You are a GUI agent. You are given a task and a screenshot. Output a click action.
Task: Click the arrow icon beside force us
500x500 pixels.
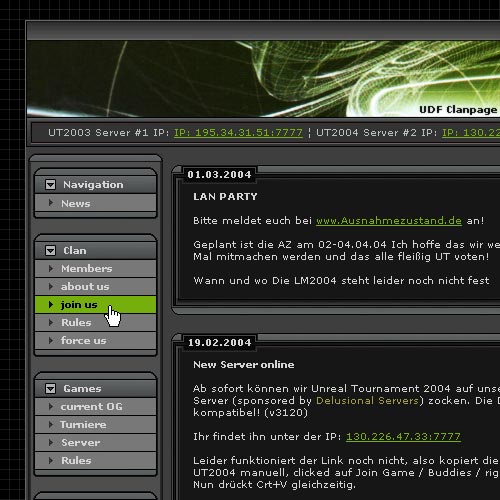pyautogui.click(x=51, y=340)
